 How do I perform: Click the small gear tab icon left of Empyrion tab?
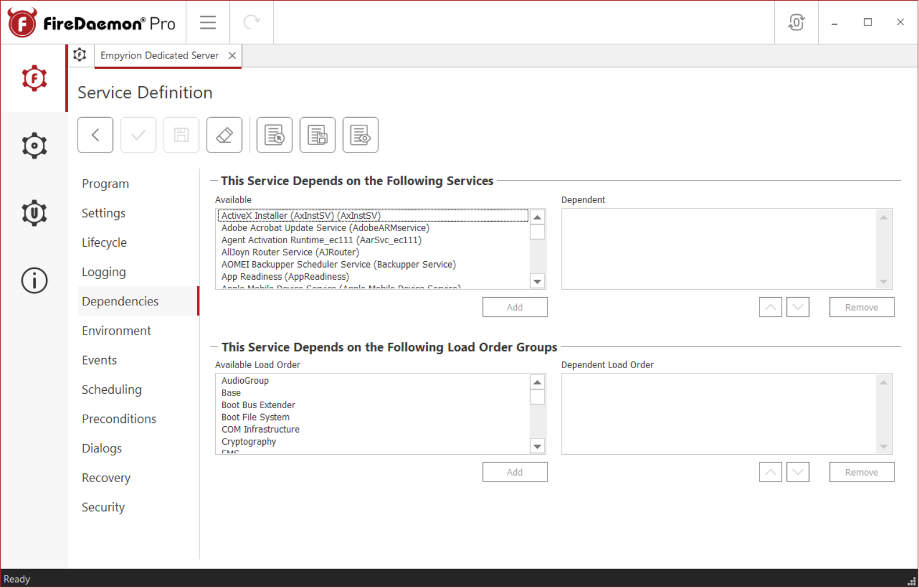pos(79,55)
